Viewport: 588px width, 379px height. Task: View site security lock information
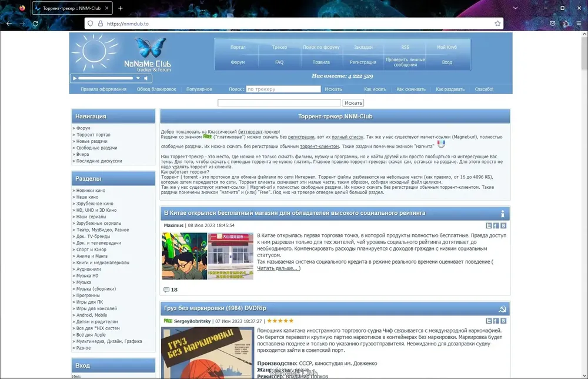pyautogui.click(x=100, y=24)
